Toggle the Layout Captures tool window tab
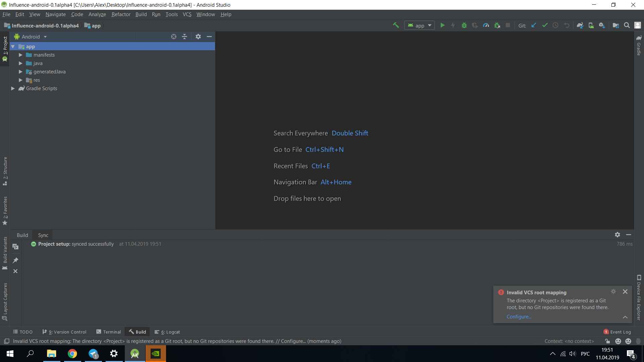The width and height of the screenshot is (644, 362). tap(5, 302)
